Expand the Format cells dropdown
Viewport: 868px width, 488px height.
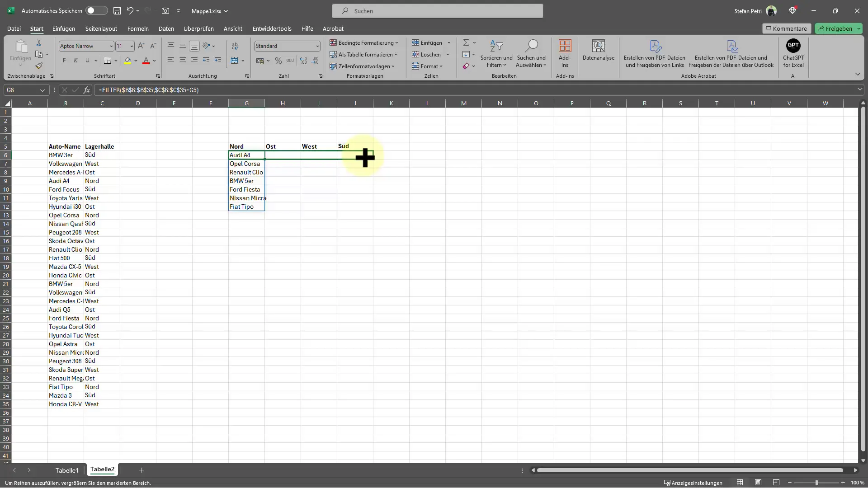427,66
